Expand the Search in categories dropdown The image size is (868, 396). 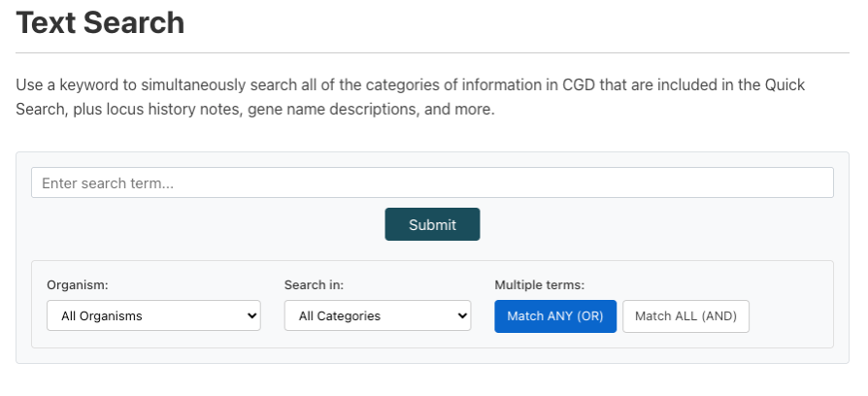[x=377, y=315]
